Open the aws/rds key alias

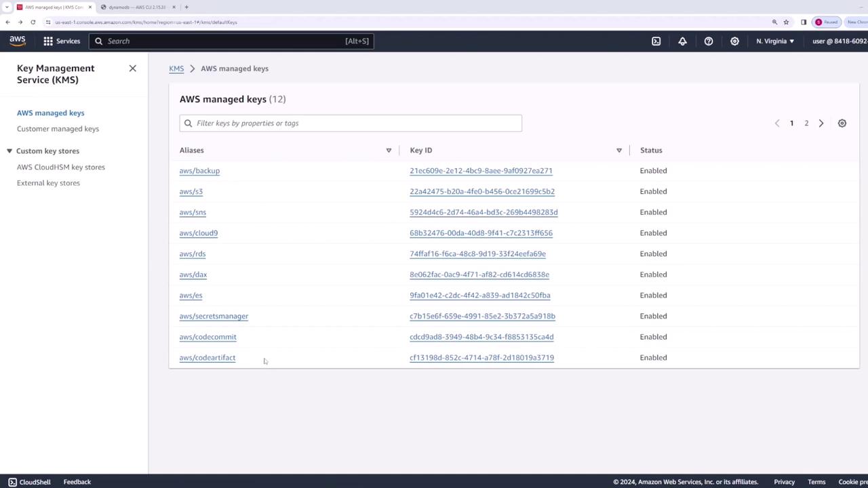click(x=193, y=254)
